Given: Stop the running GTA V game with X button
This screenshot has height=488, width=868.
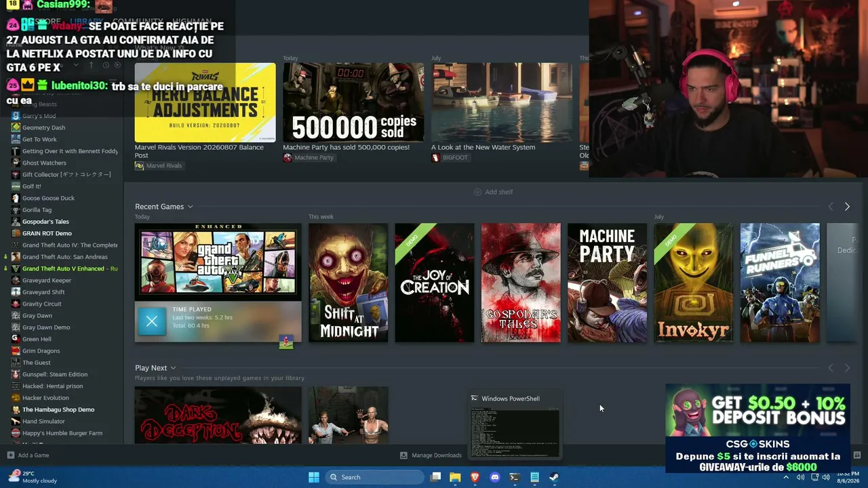Looking at the screenshot, I should (x=152, y=322).
